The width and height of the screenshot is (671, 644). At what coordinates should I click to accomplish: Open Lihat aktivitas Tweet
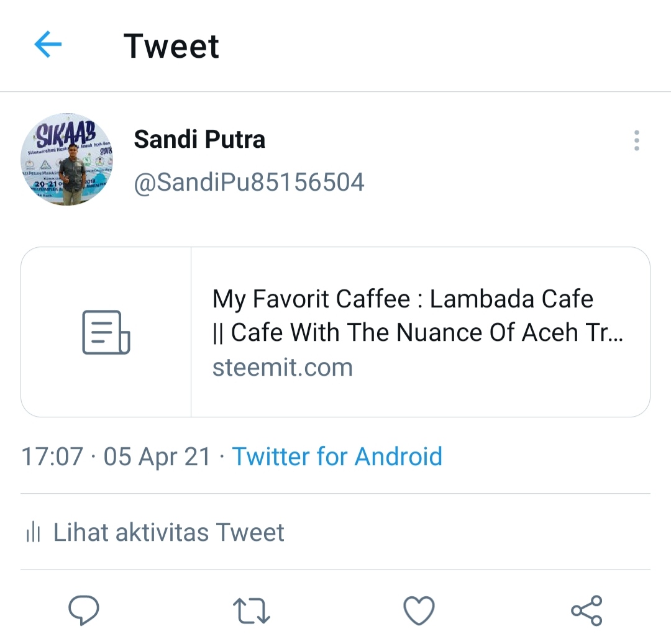[155, 532]
